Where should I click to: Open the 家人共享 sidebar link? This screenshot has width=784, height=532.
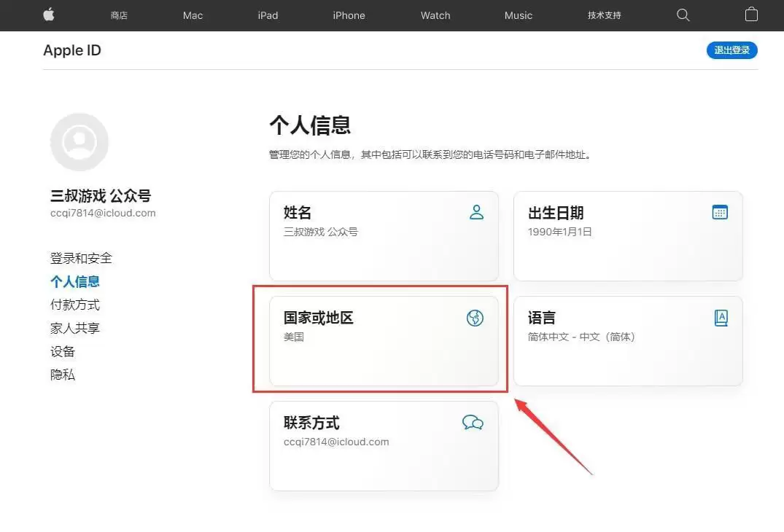75,327
